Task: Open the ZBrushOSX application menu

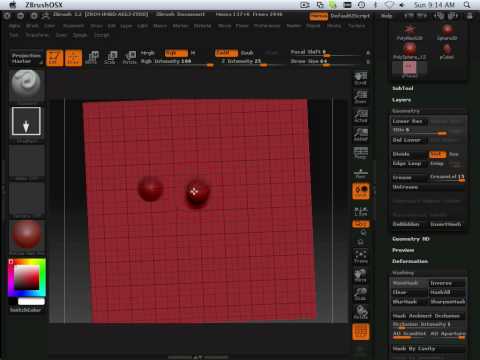Action: 44,5
